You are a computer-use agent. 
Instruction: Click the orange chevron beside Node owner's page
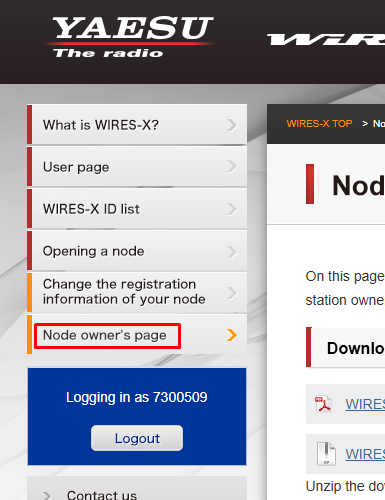[232, 335]
